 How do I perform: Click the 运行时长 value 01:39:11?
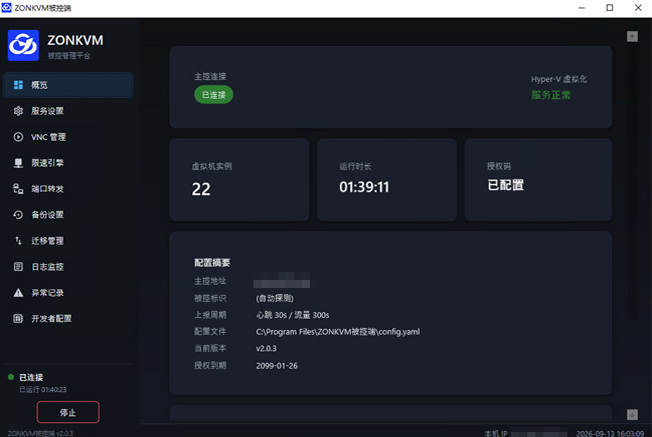tap(364, 187)
